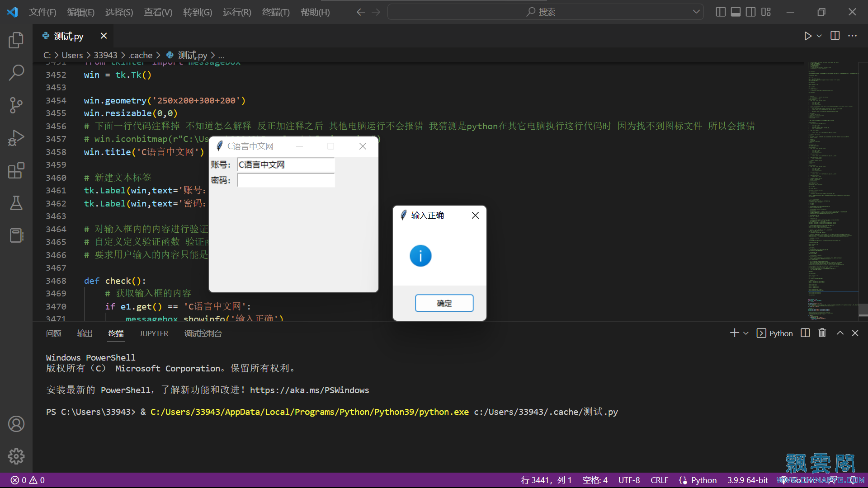Change file encoding UTF-8
Viewport: 868px width, 488px height.
pos(629,480)
